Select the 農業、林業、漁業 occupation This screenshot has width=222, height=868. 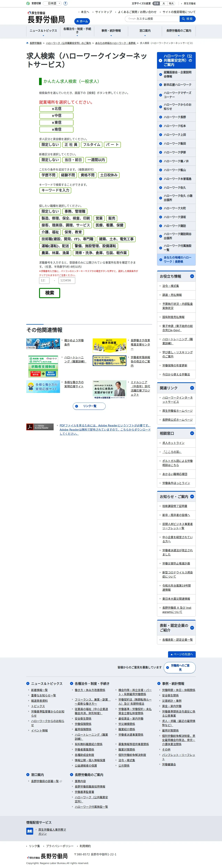(x=55, y=253)
